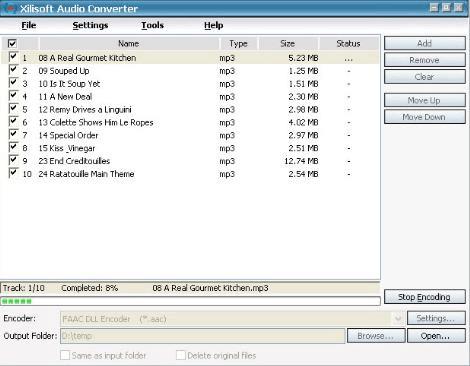Image resolution: width=470 pixels, height=366 pixels.
Task: Sort list by Size column header
Action: [288, 43]
